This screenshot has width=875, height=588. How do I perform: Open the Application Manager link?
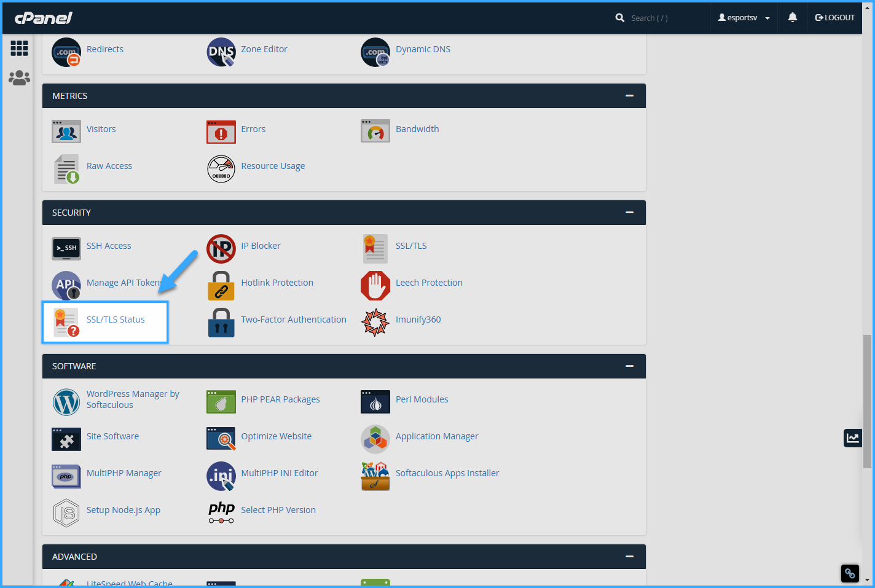coord(437,436)
